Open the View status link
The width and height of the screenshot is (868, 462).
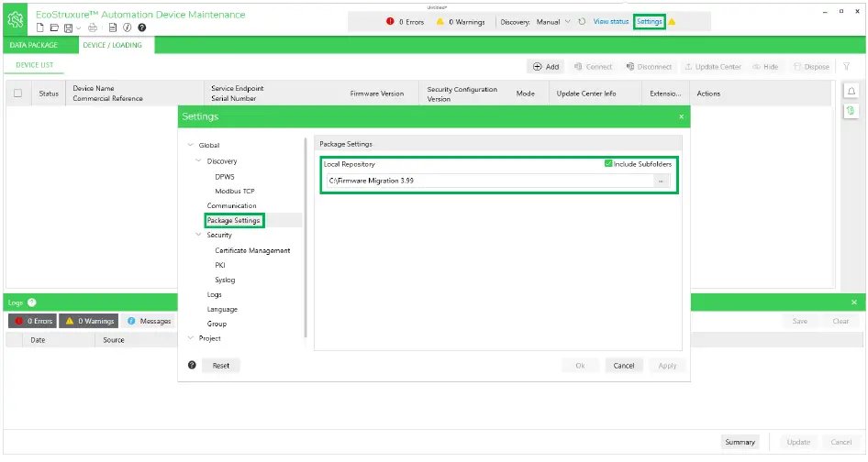pos(611,21)
